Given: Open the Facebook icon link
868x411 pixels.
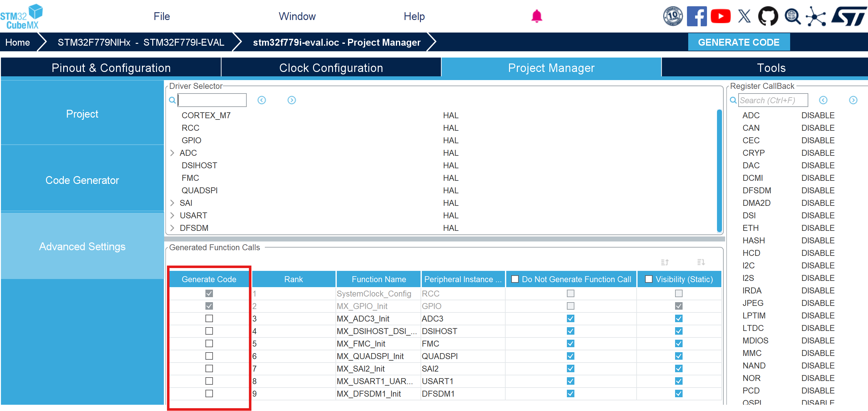Looking at the screenshot, I should click(x=696, y=16).
